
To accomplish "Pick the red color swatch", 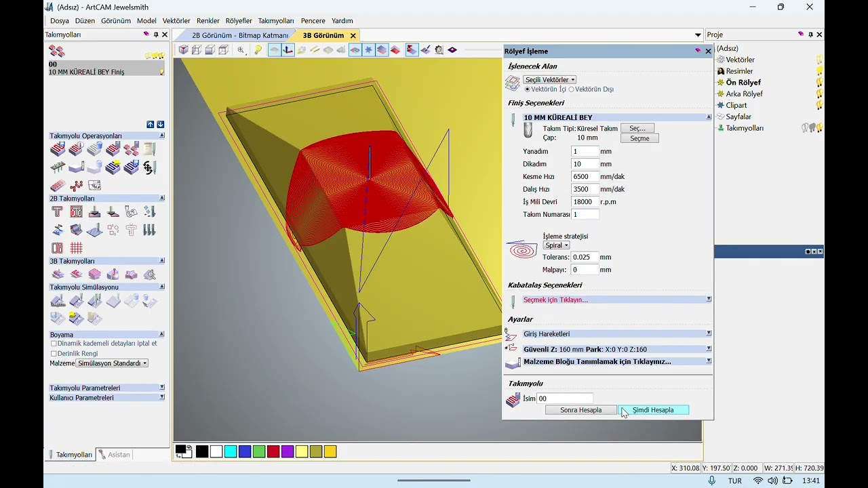I will click(273, 451).
